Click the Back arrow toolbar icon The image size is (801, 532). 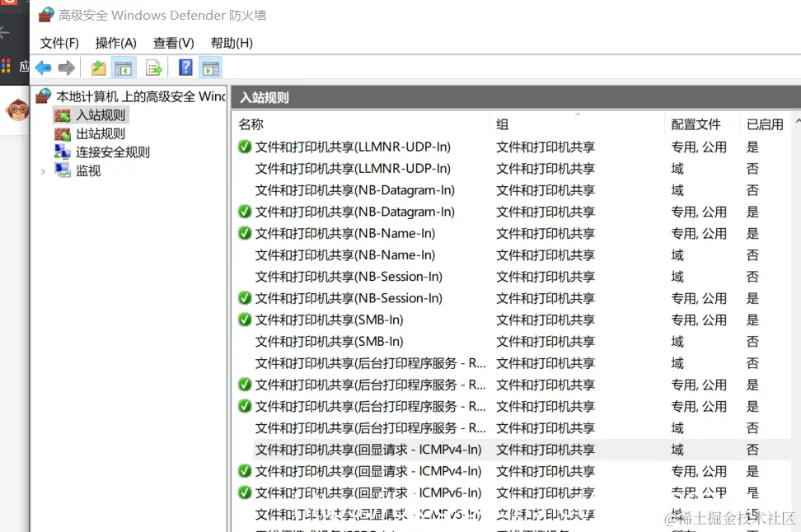pyautogui.click(x=44, y=68)
